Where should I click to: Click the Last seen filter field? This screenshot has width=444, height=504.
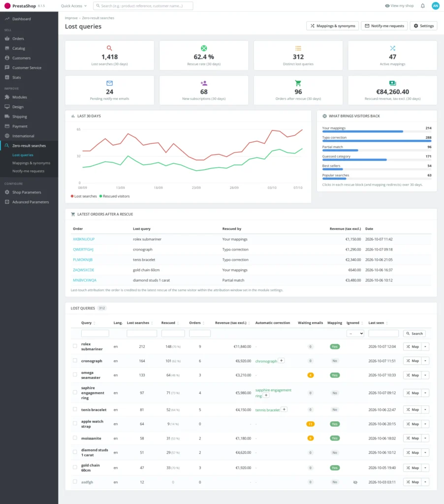click(x=383, y=333)
